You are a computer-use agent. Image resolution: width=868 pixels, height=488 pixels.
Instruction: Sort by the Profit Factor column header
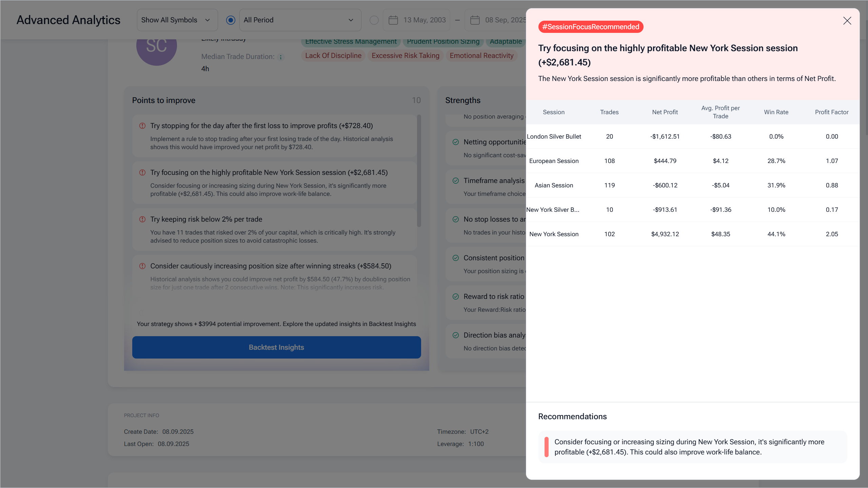(x=832, y=112)
